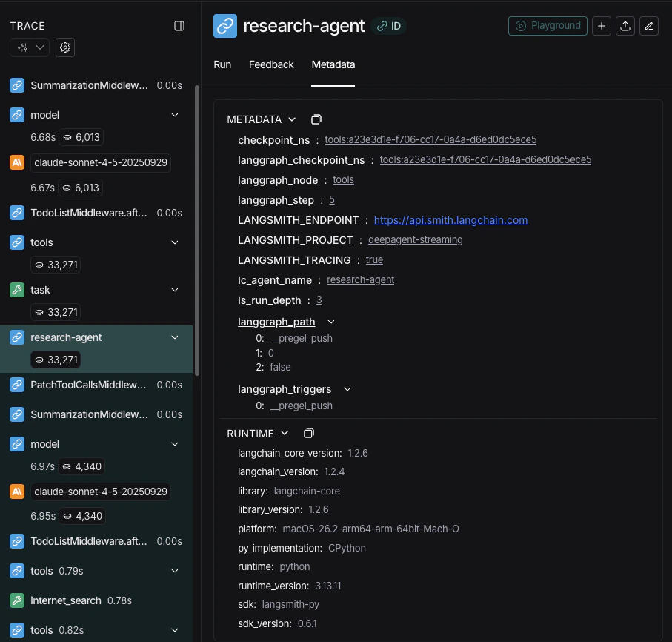Collapse the first model trace row chevron

(175, 115)
